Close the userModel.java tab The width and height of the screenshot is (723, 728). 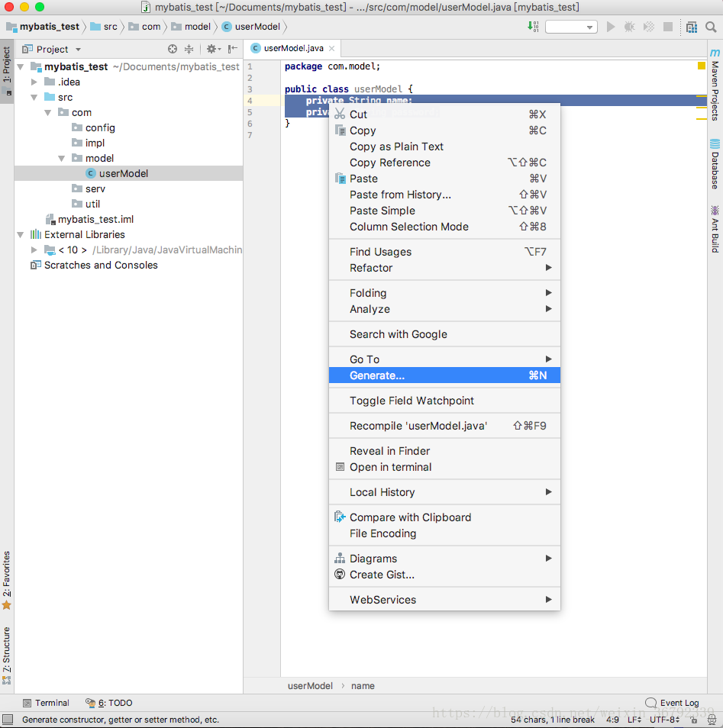pos(332,48)
